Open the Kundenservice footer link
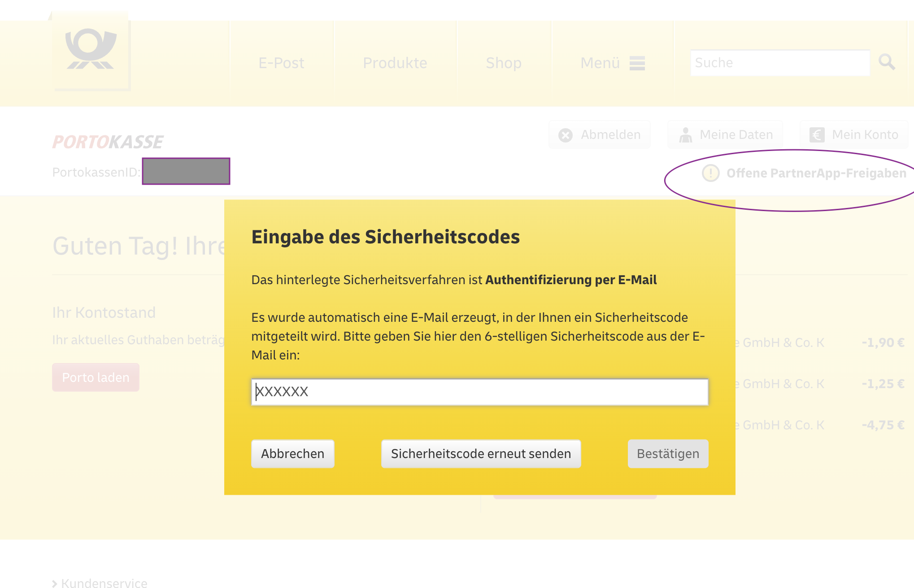Viewport: 914px width, 588px height. tap(104, 583)
